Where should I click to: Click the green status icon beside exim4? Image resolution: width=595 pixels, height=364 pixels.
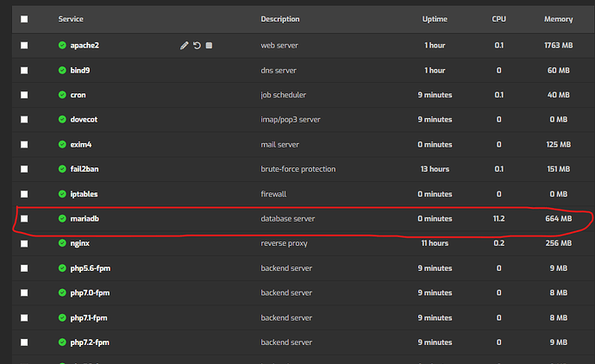click(x=62, y=145)
